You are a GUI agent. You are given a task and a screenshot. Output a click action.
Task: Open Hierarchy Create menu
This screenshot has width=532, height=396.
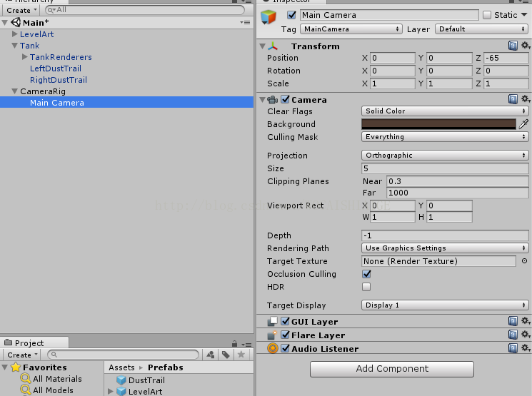coord(21,10)
